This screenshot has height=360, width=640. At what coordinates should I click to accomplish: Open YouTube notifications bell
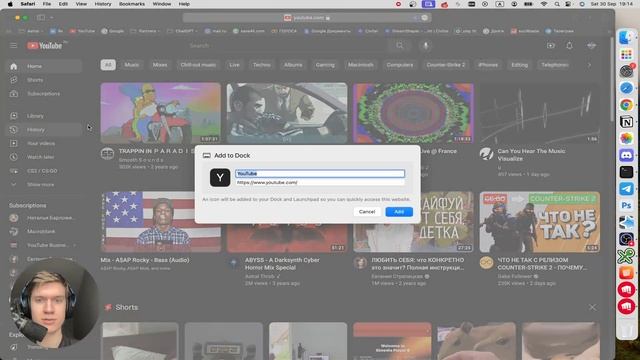pos(569,45)
